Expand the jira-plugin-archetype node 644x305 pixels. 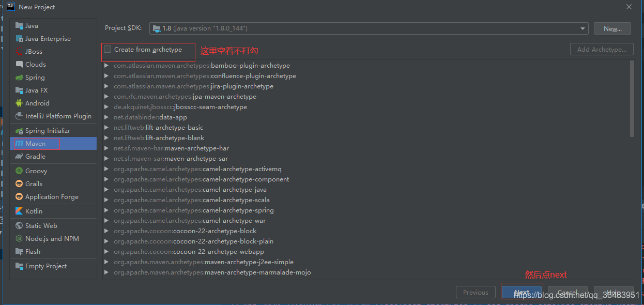coord(106,86)
